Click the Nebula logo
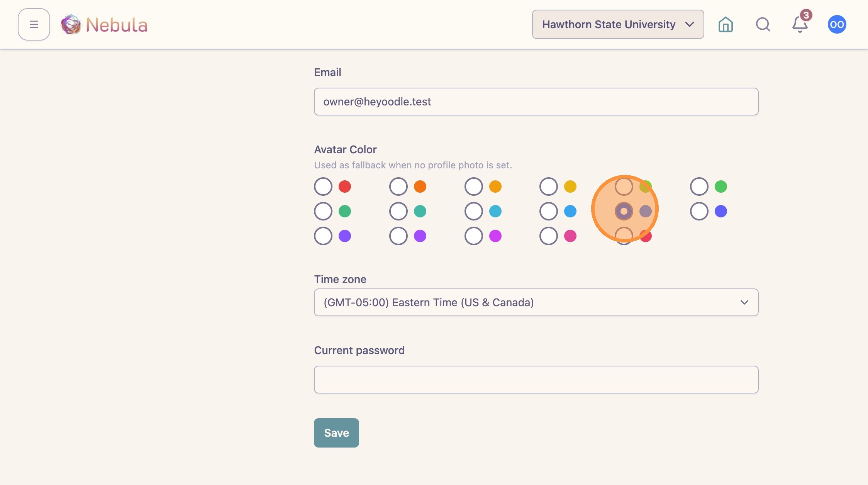This screenshot has width=868, height=485. click(x=71, y=24)
